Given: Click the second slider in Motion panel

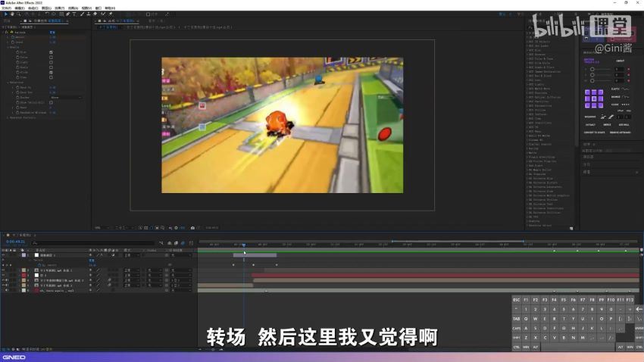Looking at the screenshot, I should click(x=602, y=75).
